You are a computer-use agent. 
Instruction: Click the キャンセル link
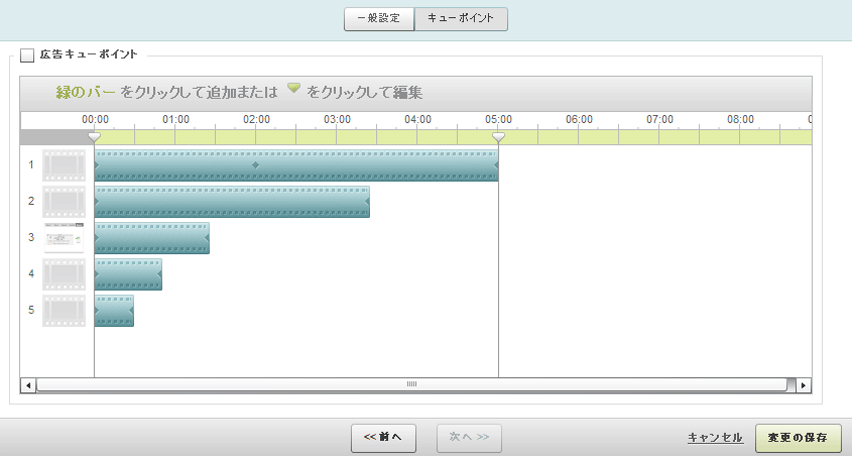[x=715, y=438]
